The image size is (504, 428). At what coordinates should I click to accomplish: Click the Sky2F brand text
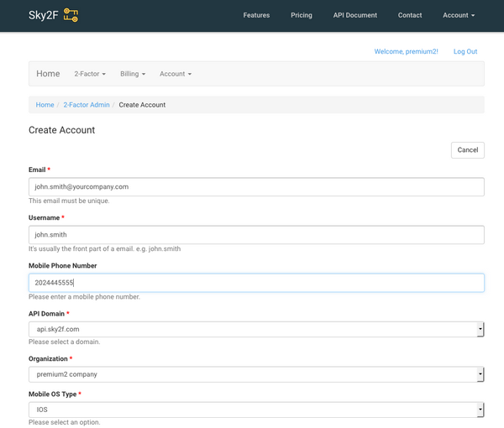click(43, 15)
